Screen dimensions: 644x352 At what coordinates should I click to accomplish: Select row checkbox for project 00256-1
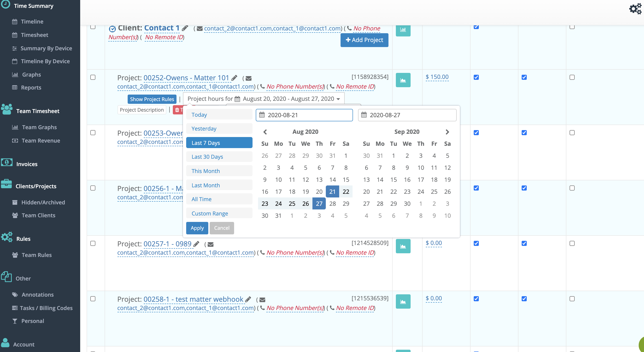[x=93, y=188]
